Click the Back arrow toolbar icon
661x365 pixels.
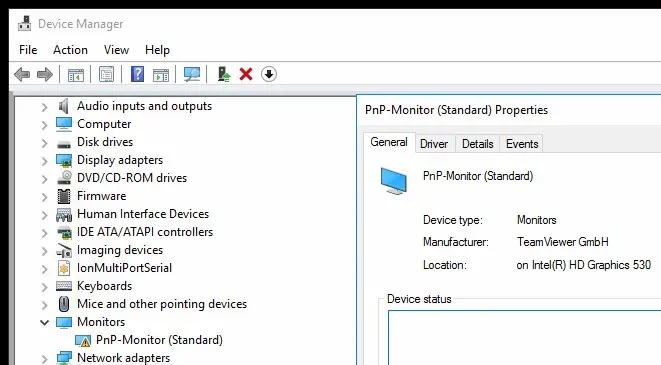[x=22, y=75]
